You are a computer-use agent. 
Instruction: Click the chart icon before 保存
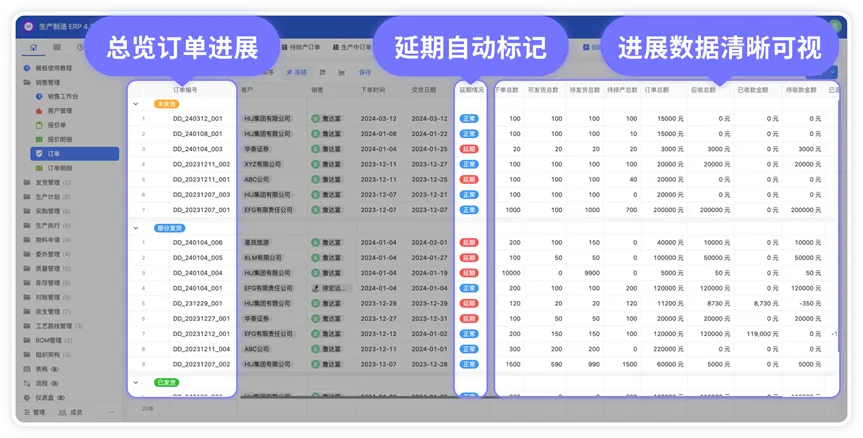pyautogui.click(x=341, y=72)
